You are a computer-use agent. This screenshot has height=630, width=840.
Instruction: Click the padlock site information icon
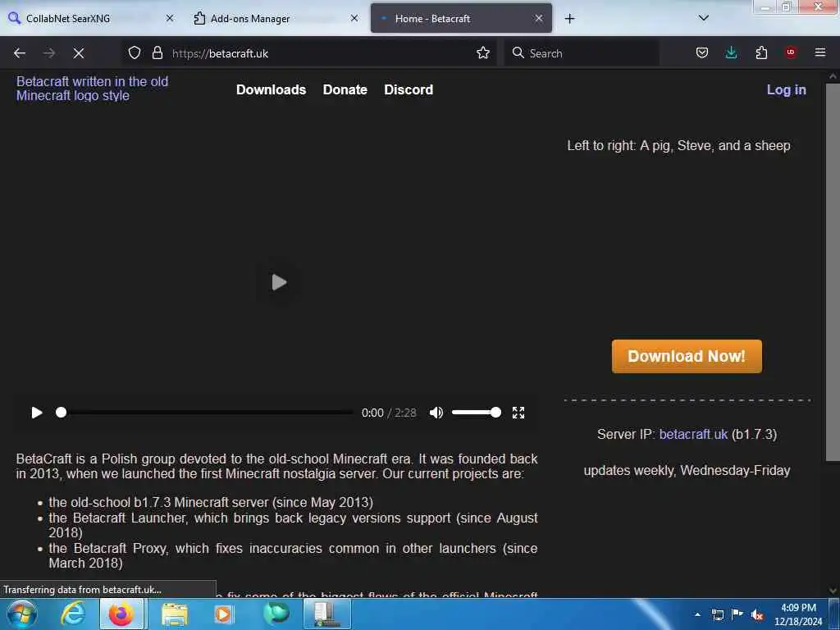157,52
